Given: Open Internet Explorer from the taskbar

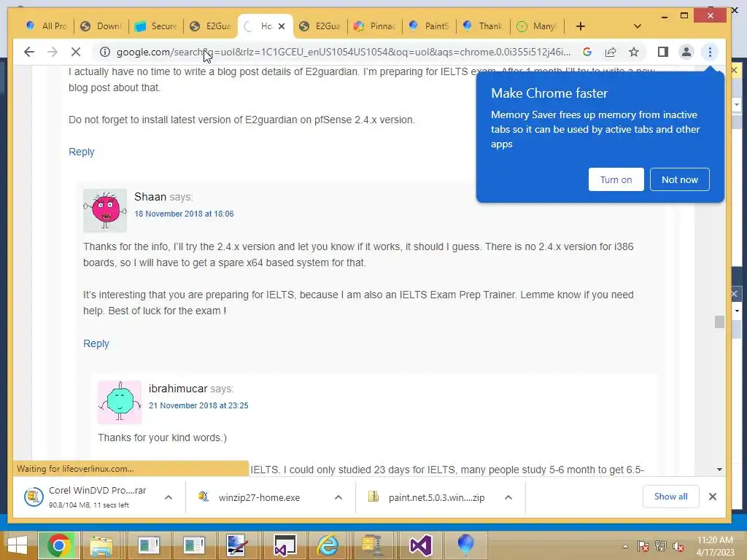Looking at the screenshot, I should click(x=328, y=545).
